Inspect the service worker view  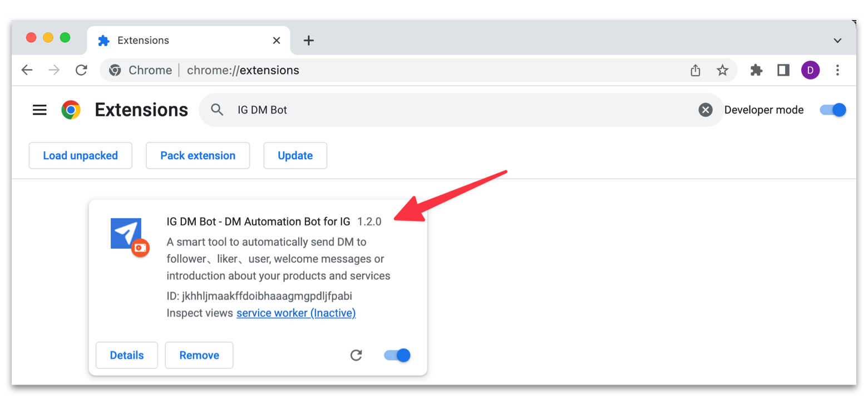[295, 313]
